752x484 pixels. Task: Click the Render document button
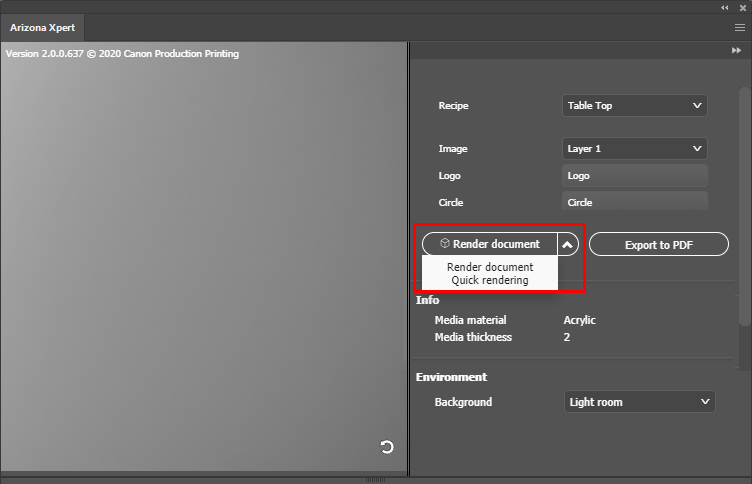pyautogui.click(x=490, y=244)
